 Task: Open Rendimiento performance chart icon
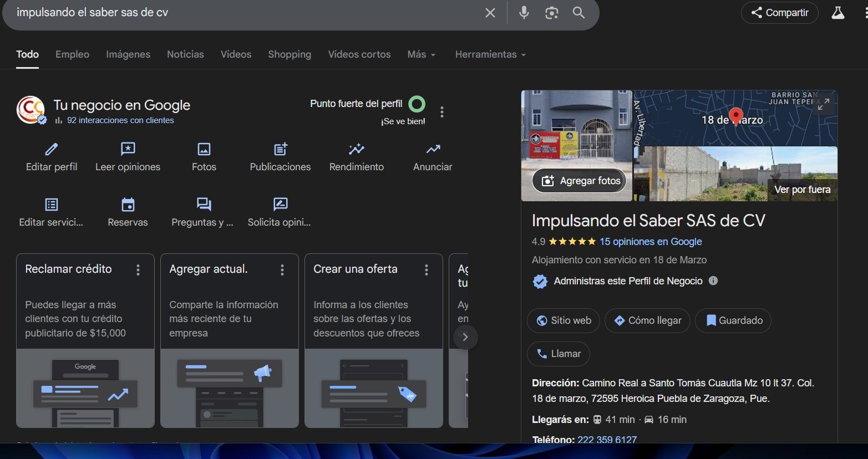click(356, 149)
